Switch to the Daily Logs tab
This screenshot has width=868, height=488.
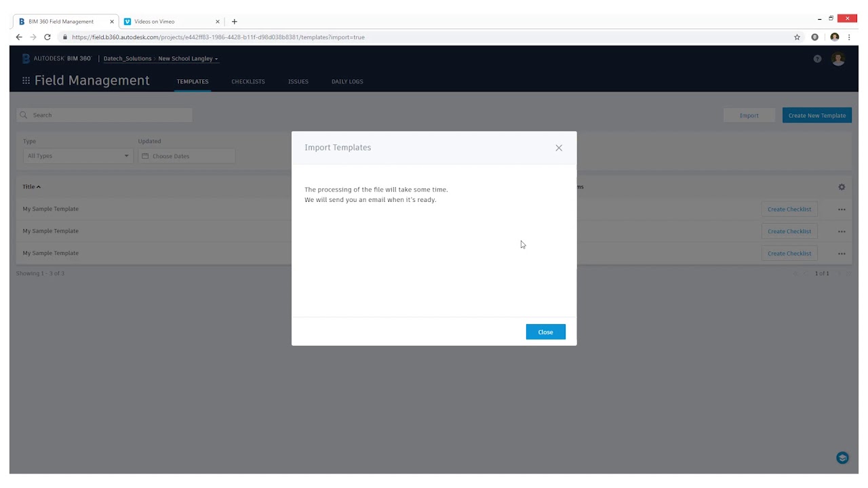[347, 81]
